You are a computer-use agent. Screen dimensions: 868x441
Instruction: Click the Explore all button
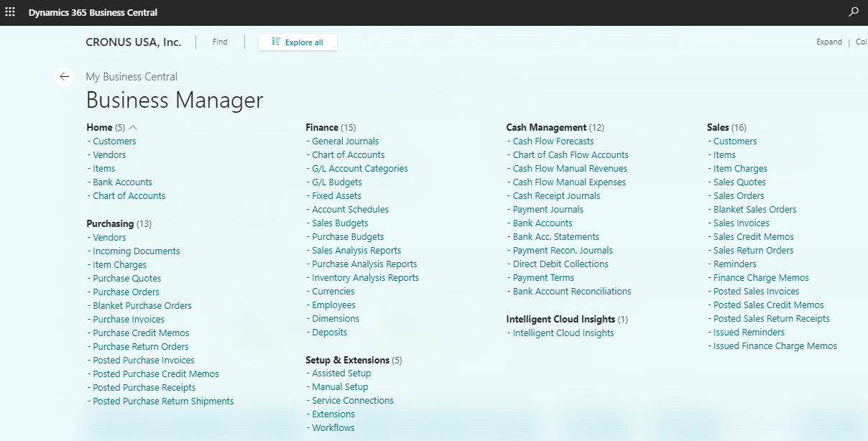297,42
